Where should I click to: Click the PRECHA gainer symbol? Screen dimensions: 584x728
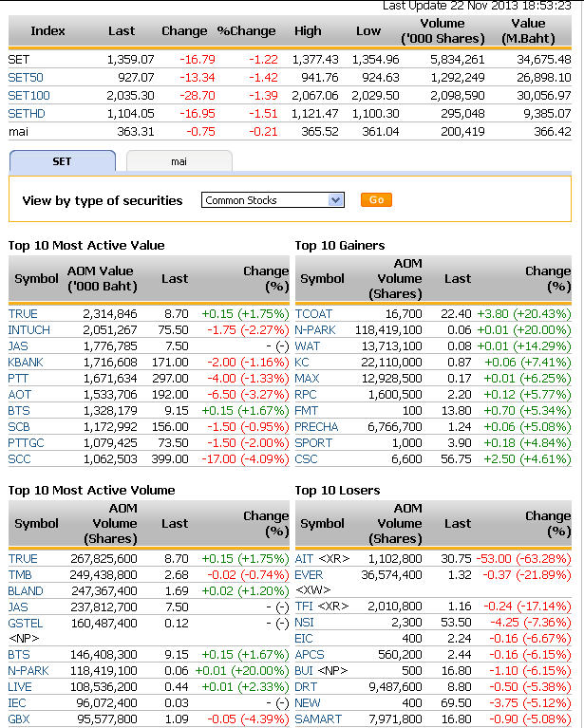click(316, 427)
